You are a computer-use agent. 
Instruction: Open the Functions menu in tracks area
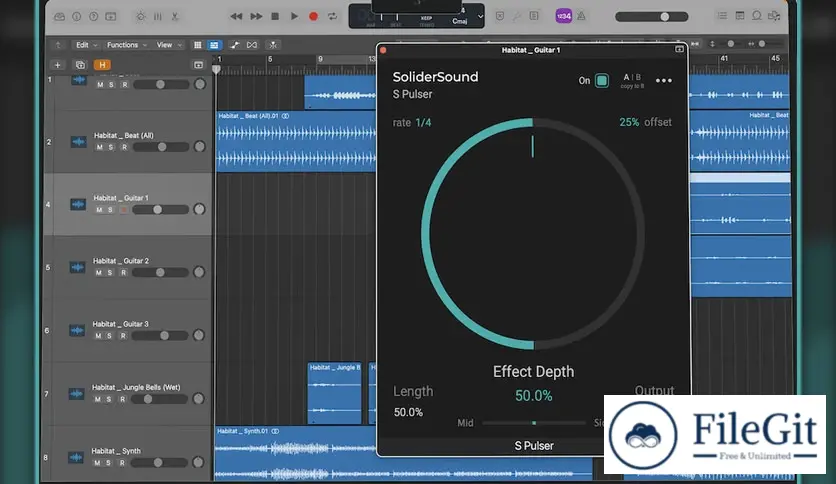127,45
